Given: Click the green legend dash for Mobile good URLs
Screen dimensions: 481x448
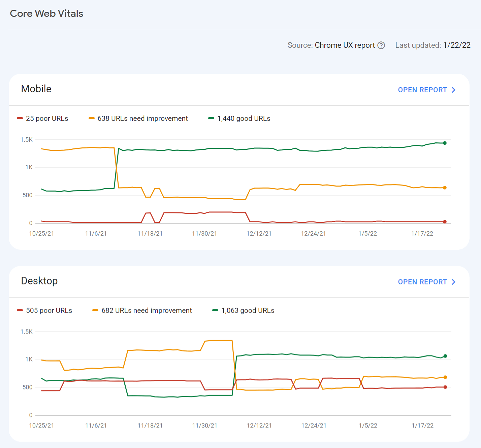Looking at the screenshot, I should (211, 118).
